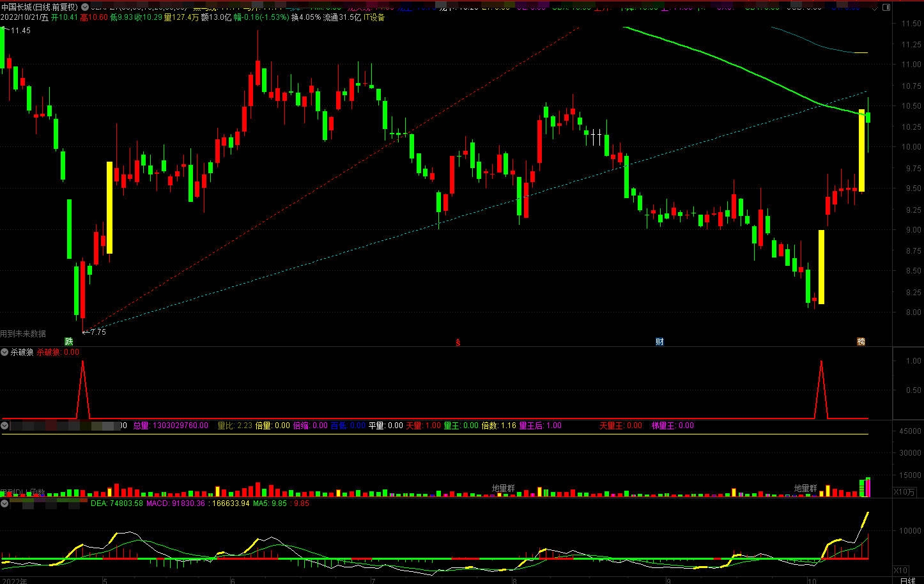Click the 量127.4万 volume value
This screenshot has width=924, height=584.
[x=181, y=18]
